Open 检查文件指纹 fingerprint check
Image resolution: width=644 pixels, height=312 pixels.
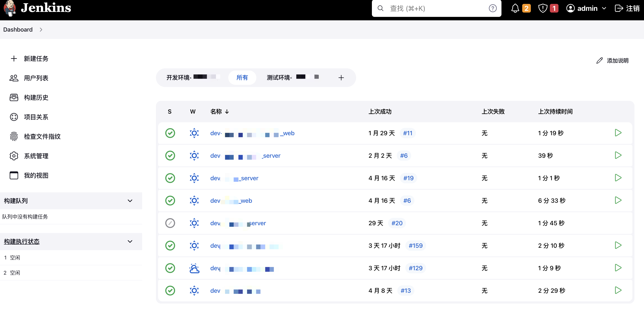(42, 137)
